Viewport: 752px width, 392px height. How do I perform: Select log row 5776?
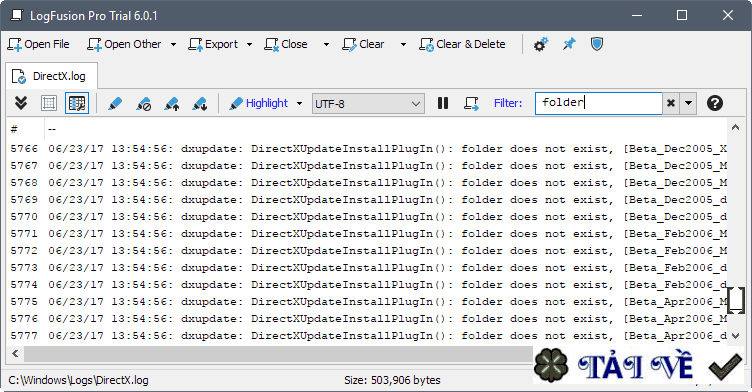368,319
